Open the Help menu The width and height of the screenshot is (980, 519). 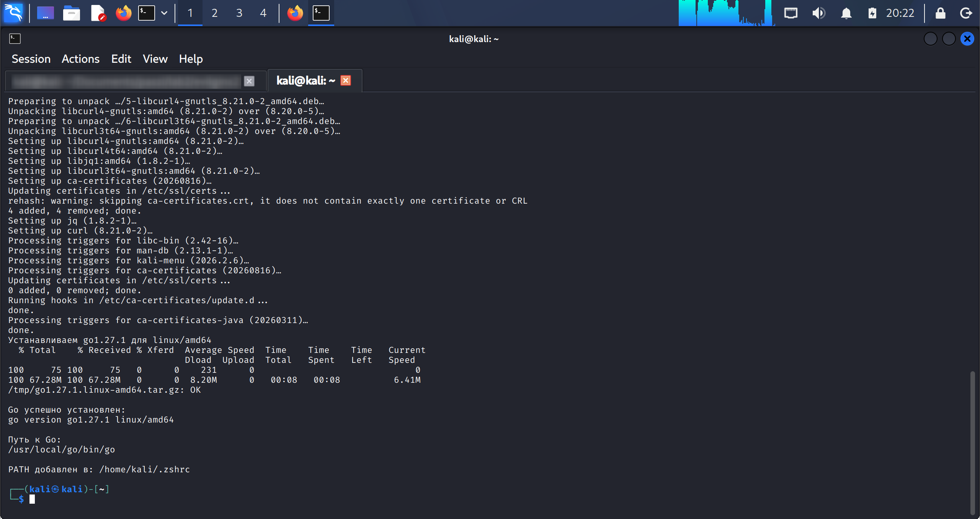tap(191, 59)
